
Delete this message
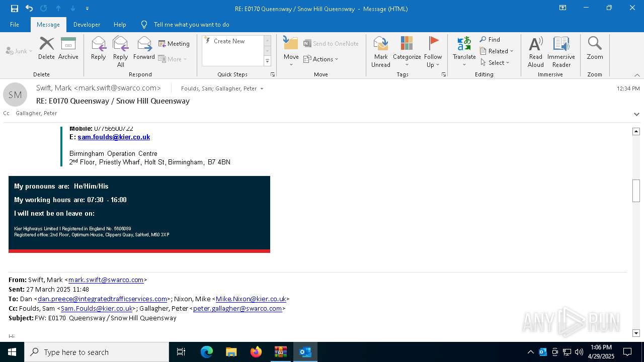[x=46, y=49]
